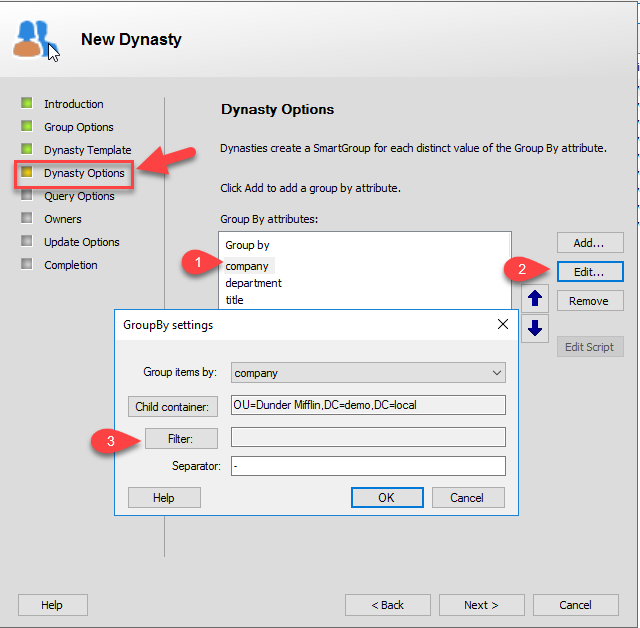Click the gray Completion step indicator
640x628 pixels.
point(27,264)
